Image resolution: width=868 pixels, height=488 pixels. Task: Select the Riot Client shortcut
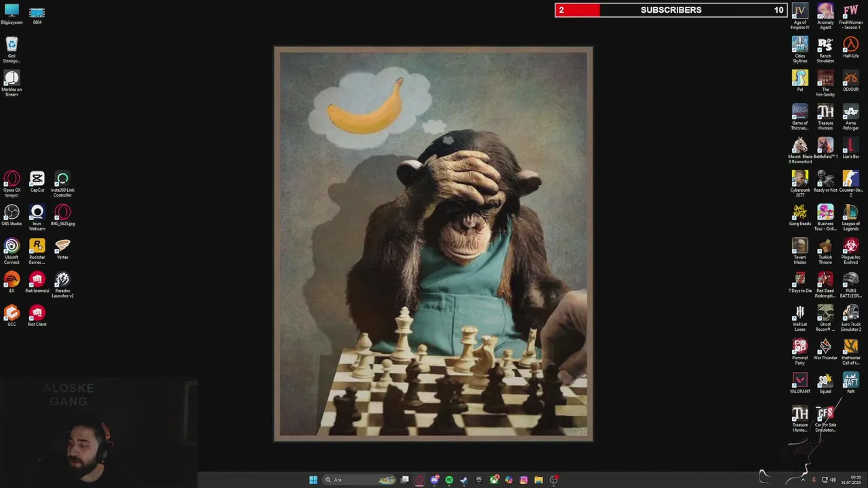[x=37, y=316]
